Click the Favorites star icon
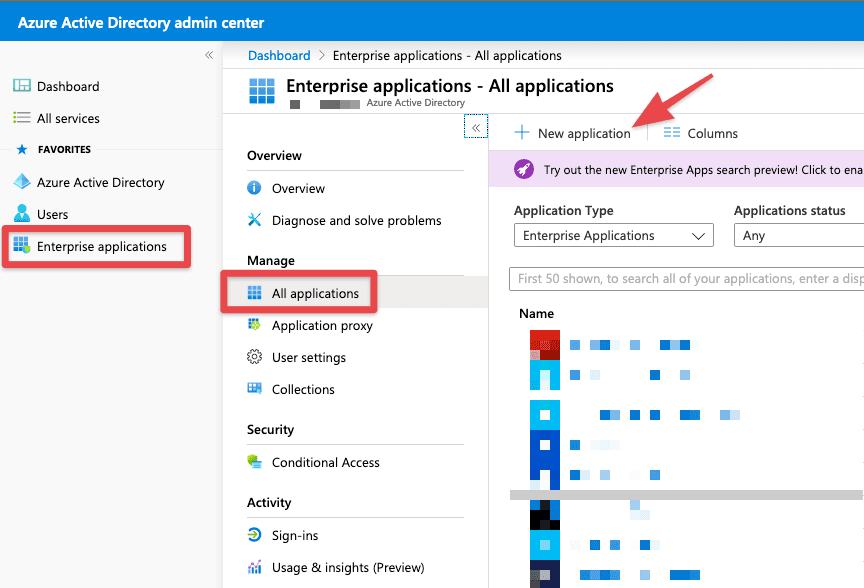The height and width of the screenshot is (588, 864). click(x=22, y=149)
